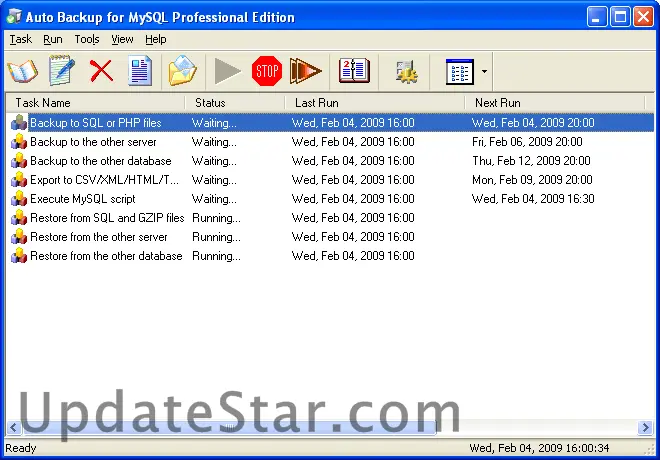660x460 pixels.
Task: Sort by the Next Run column header
Action: (555, 103)
